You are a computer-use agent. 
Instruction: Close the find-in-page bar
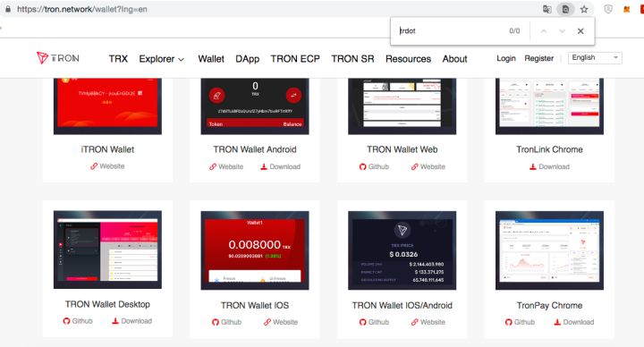click(580, 31)
